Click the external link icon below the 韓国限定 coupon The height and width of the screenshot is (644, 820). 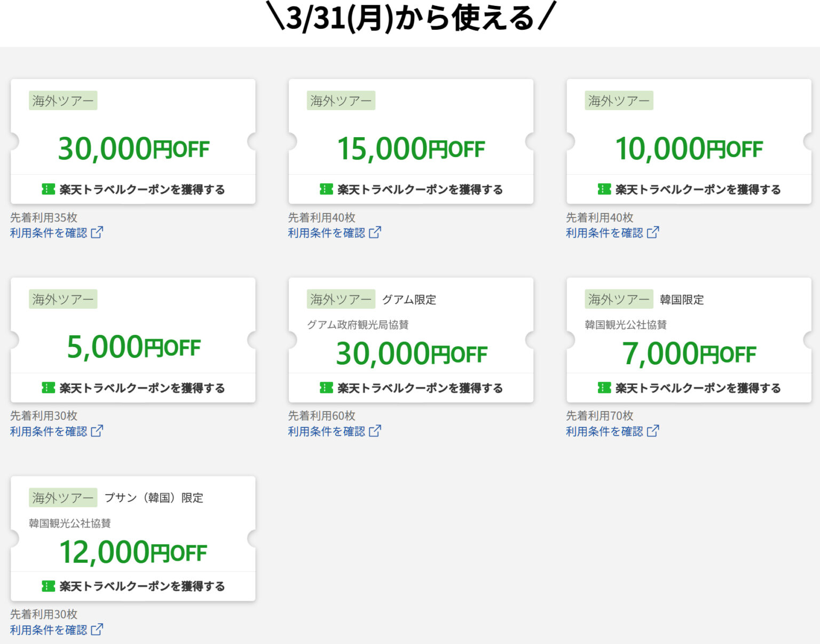(654, 431)
